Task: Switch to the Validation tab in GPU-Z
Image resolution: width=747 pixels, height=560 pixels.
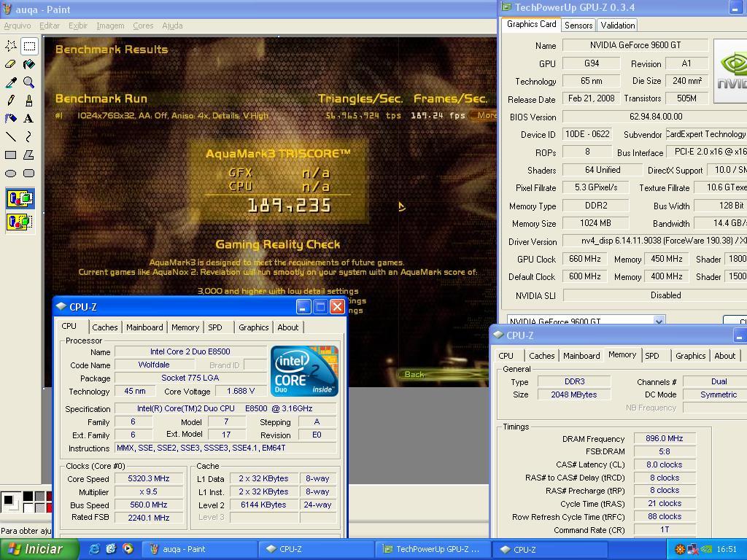Action: click(617, 26)
